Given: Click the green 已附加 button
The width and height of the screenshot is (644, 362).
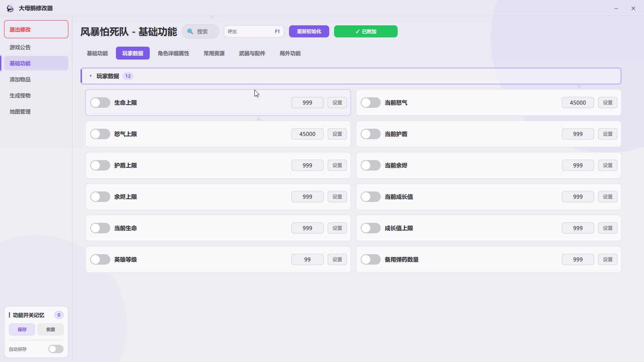Looking at the screenshot, I should 366,31.
